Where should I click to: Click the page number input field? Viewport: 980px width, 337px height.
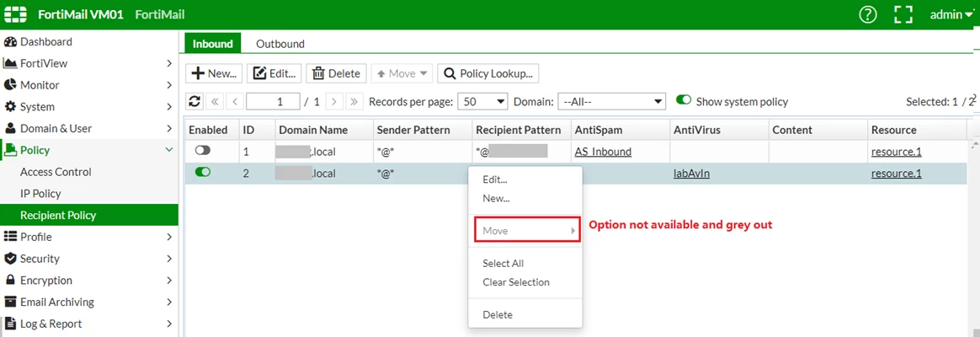273,101
